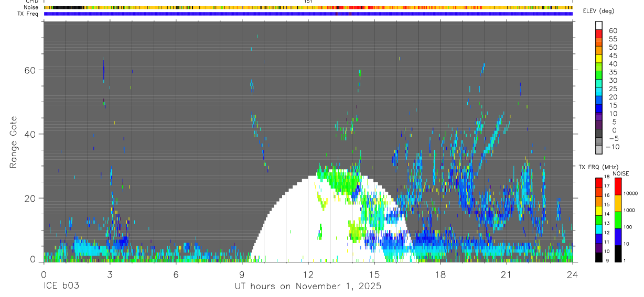Click x-axis tick label '24'
The image size is (644, 297).
[x=572, y=274]
